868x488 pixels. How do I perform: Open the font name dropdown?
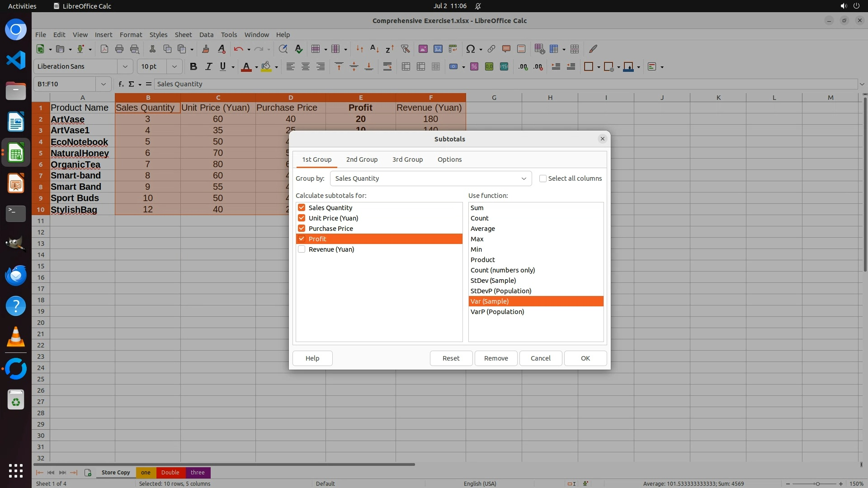[125, 66]
